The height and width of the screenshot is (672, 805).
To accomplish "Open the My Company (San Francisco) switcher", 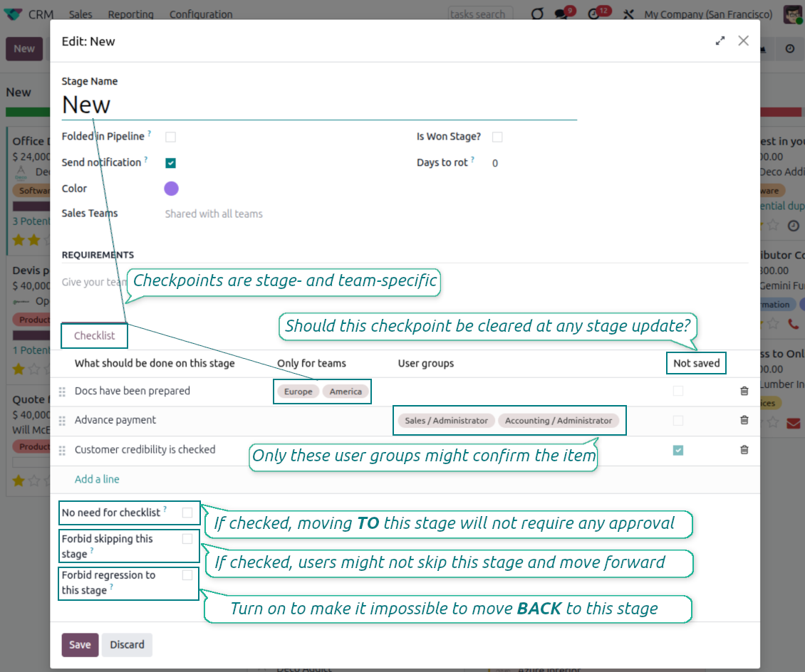I will (707, 14).
